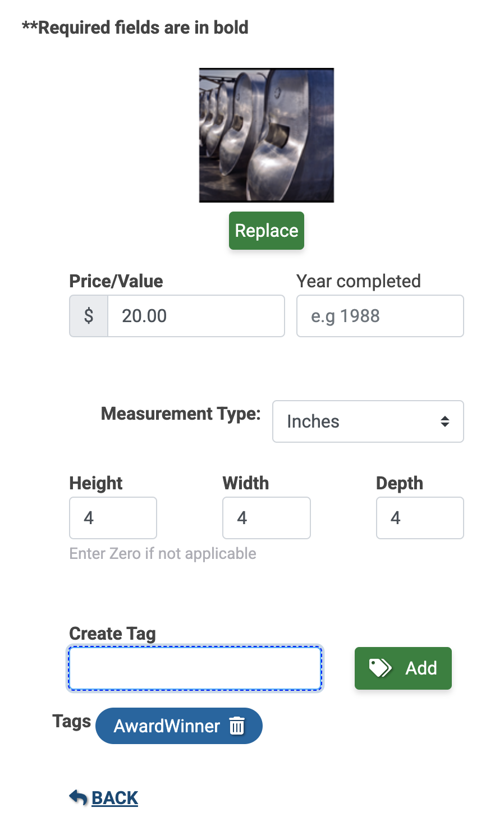
Task: Click the Height field containing 4
Action: 112,517
